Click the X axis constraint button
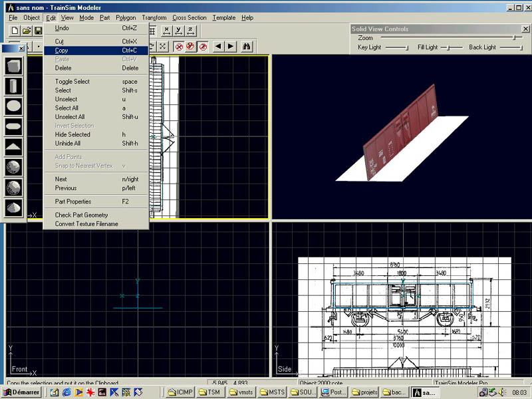The width and height of the screenshot is (532, 399). coord(166,31)
